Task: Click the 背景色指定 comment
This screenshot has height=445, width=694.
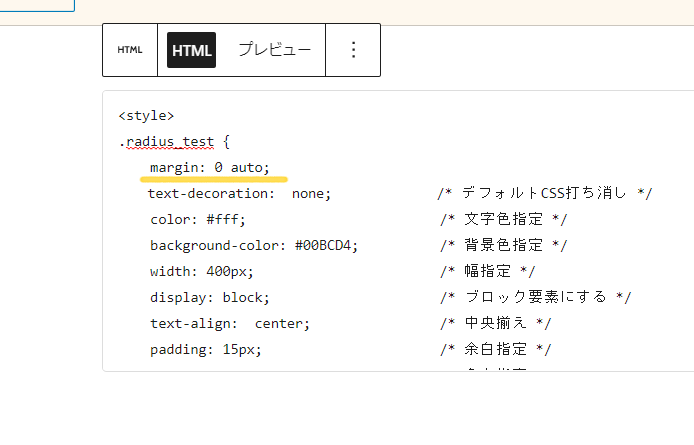Action: coord(503,245)
